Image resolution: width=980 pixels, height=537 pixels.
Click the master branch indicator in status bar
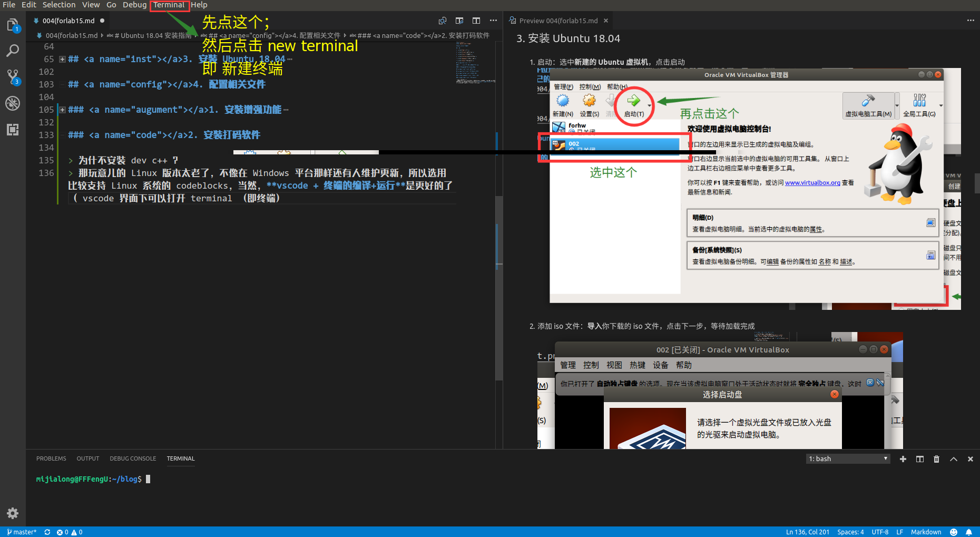[x=22, y=532]
